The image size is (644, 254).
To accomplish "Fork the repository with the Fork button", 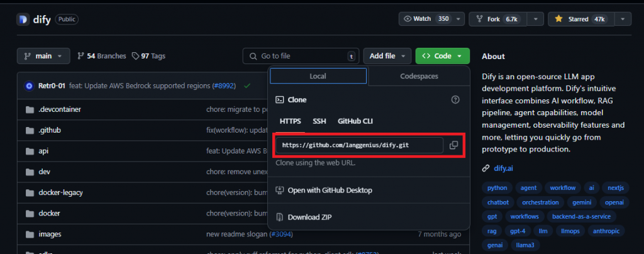I will tap(498, 19).
